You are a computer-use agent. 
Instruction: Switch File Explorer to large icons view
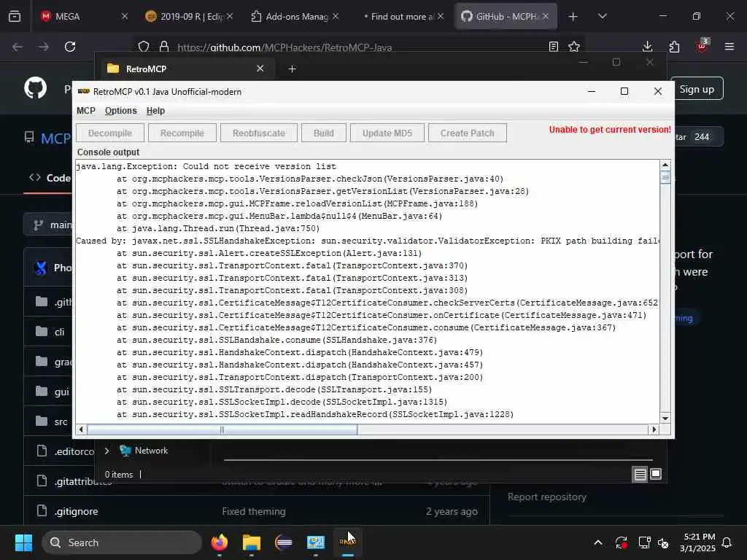pyautogui.click(x=656, y=474)
